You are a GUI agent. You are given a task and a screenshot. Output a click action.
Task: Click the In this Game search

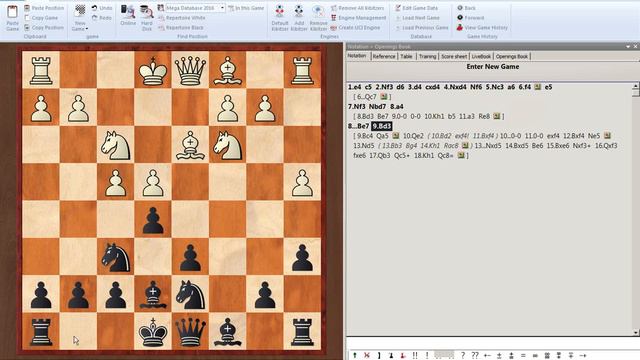(246, 8)
